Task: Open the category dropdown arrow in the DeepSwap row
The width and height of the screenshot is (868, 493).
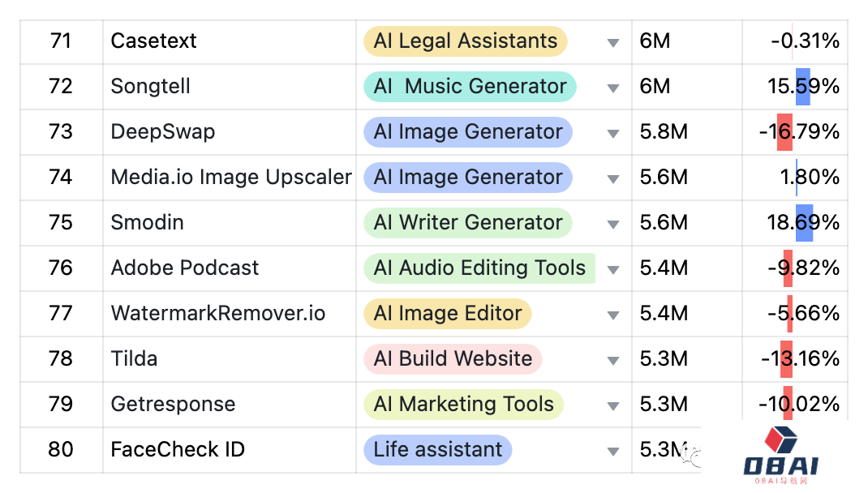Action: tap(612, 133)
